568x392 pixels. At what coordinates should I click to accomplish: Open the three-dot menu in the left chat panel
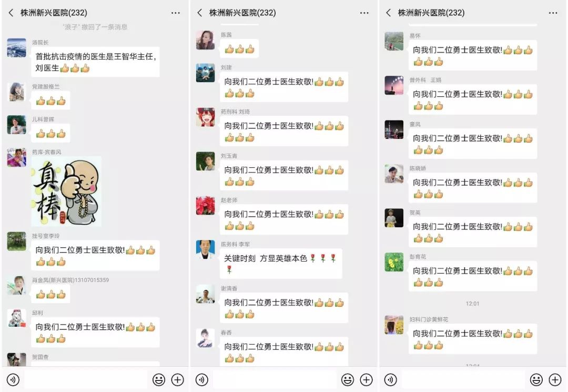[x=175, y=13]
